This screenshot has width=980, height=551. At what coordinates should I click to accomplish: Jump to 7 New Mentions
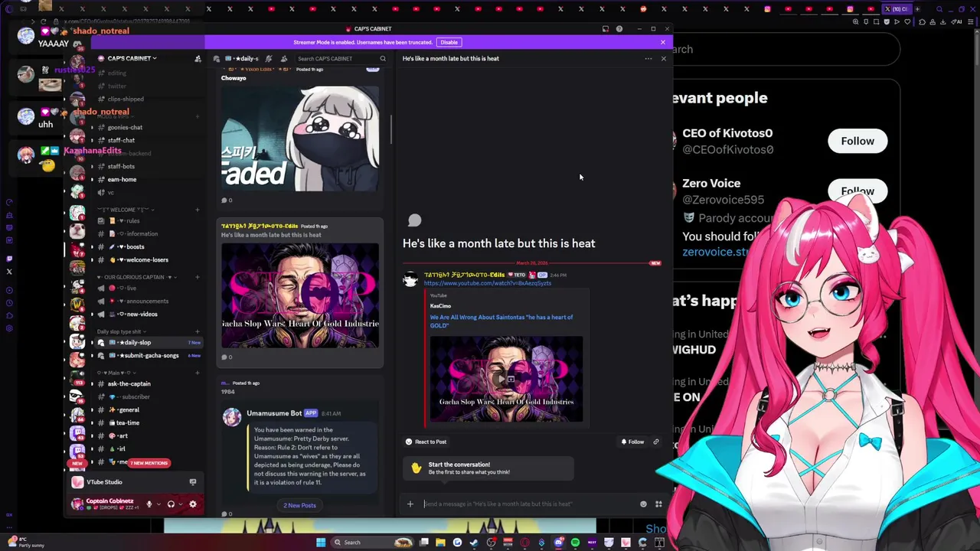(149, 463)
